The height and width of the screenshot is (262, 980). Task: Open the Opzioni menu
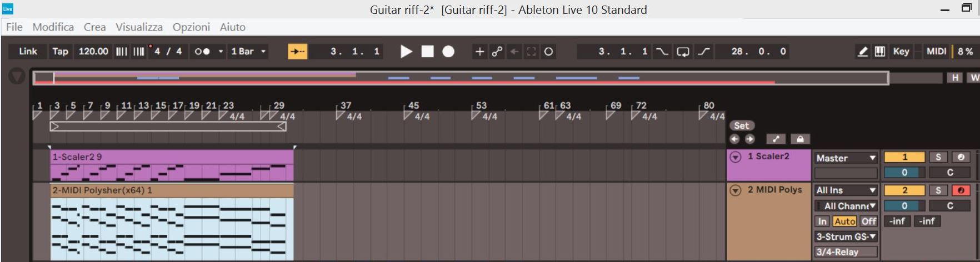pyautogui.click(x=191, y=27)
